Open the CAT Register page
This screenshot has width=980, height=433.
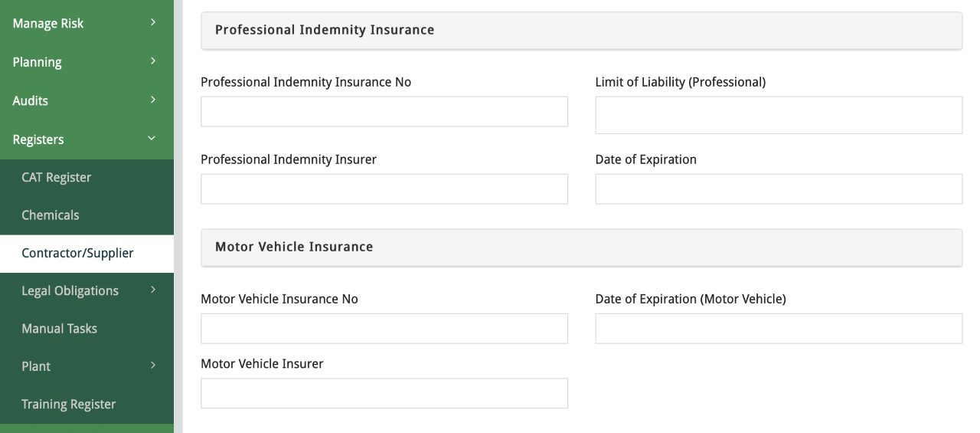point(56,177)
